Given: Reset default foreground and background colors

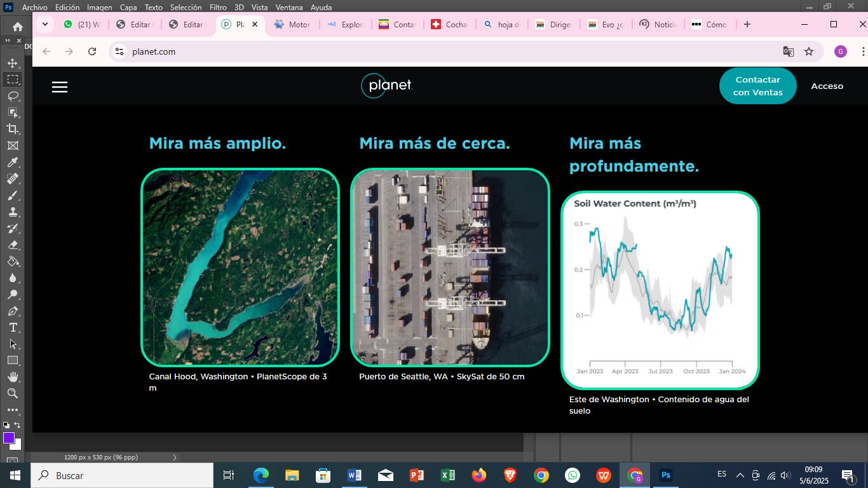Looking at the screenshot, I should pyautogui.click(x=6, y=425).
